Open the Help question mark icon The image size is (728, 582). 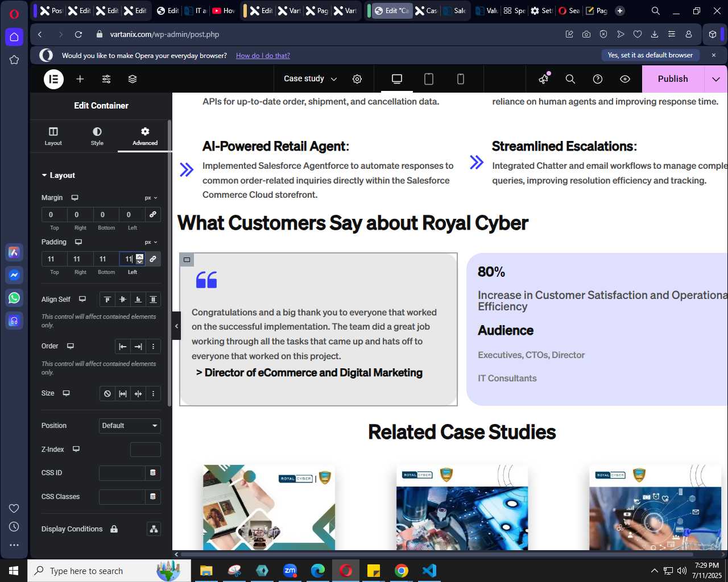click(x=598, y=79)
